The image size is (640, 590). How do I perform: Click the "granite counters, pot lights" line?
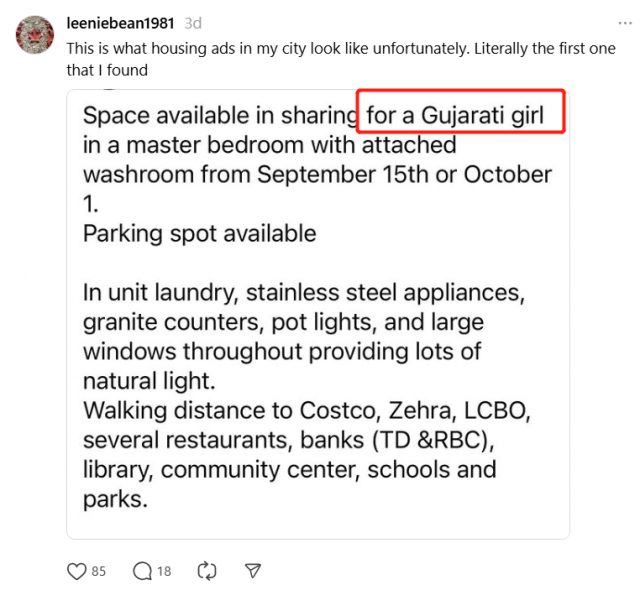[x=284, y=322]
